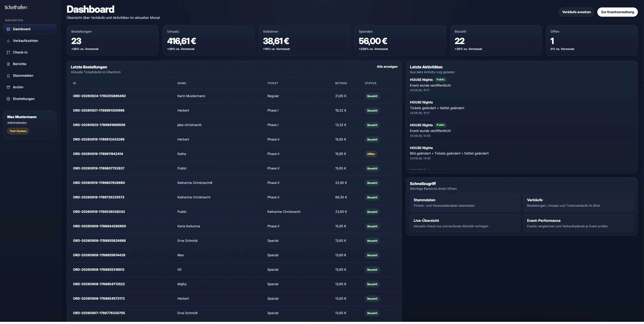Click the tickethafen logo
The image size is (644, 324).
(16, 7)
